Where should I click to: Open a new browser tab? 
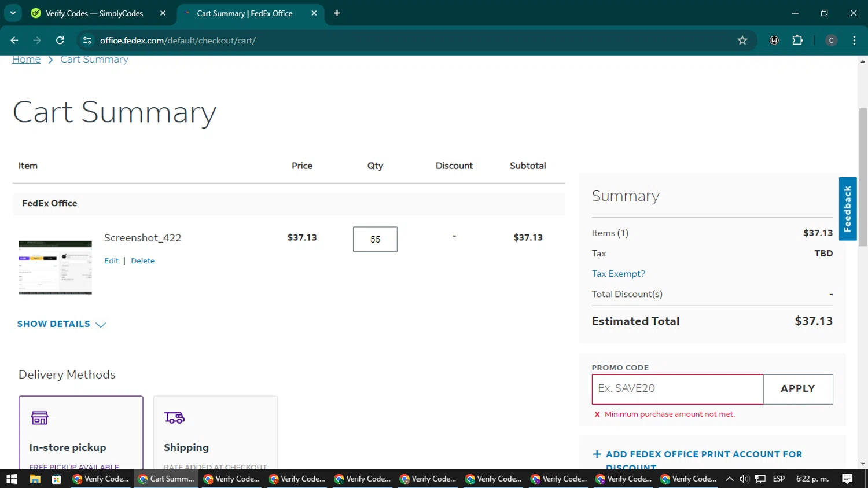337,13
